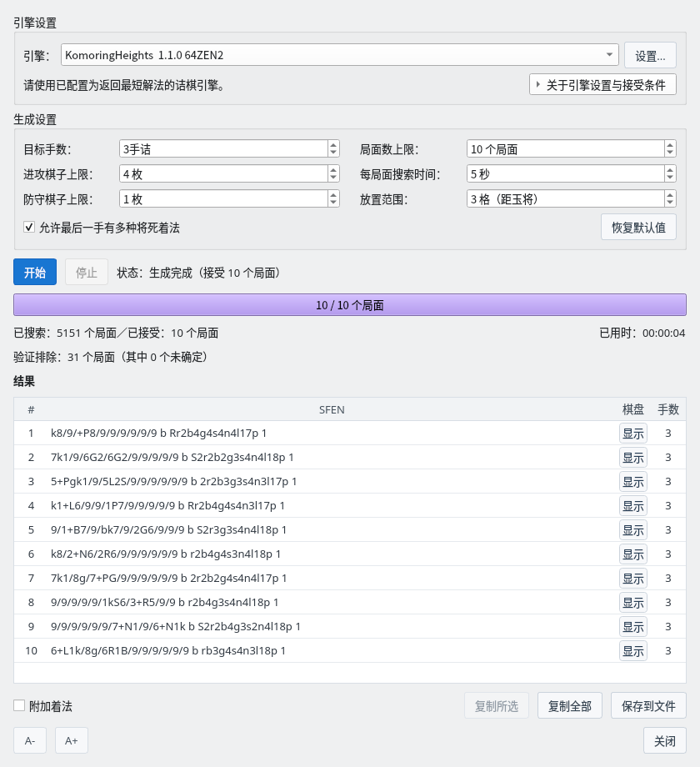Show board for result row 8

coord(633,603)
